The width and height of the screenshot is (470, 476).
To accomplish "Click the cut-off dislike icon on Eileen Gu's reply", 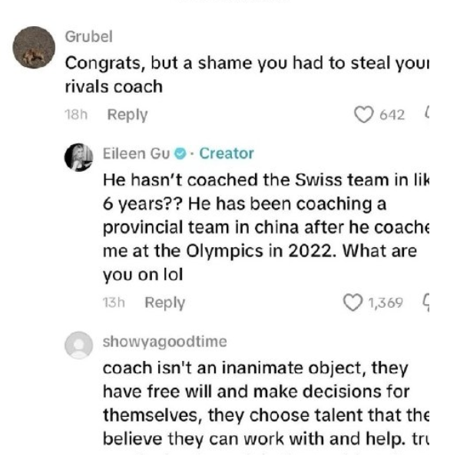I will pyautogui.click(x=426, y=302).
